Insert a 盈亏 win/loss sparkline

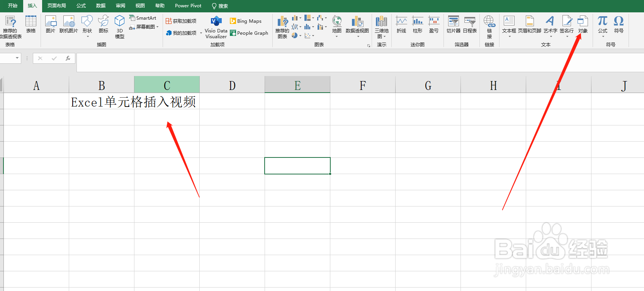434,24
